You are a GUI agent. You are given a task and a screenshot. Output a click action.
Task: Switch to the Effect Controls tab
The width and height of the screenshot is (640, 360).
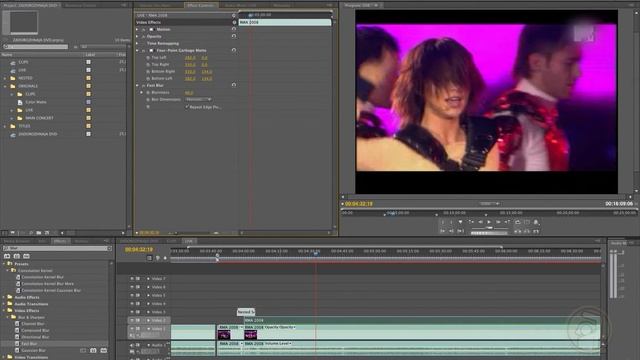(x=201, y=5)
